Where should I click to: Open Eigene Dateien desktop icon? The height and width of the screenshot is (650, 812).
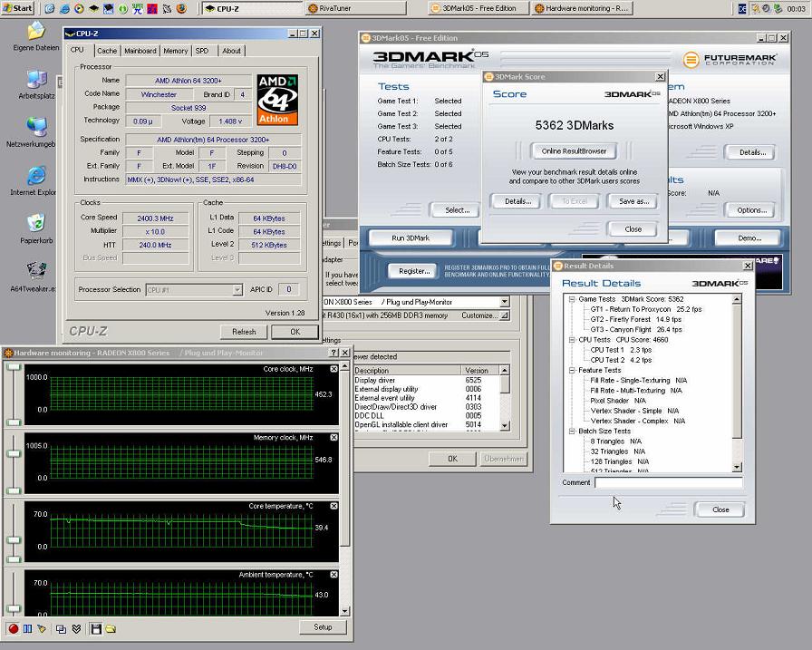36,36
